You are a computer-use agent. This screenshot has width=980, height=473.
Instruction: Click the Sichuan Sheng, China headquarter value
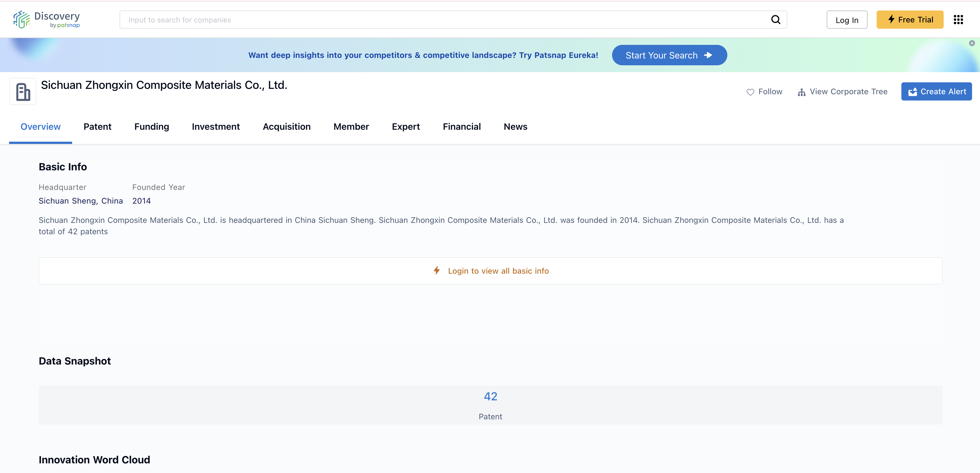point(81,201)
